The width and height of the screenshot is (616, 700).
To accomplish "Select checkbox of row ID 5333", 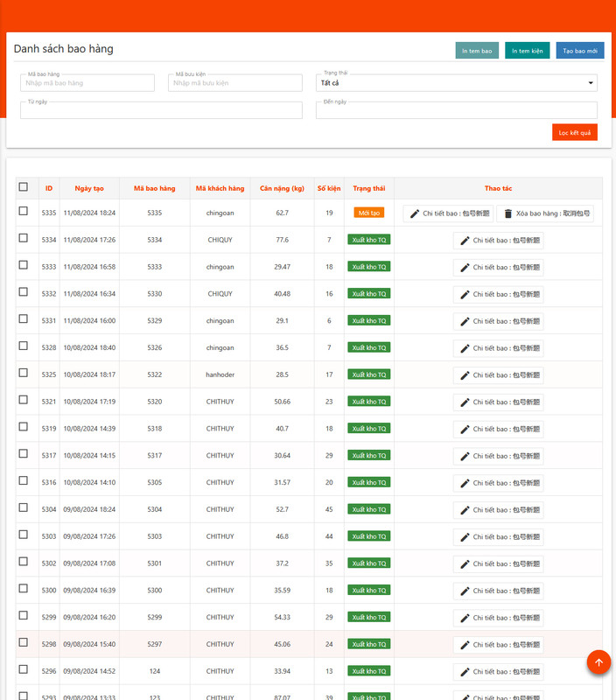I will point(24,265).
